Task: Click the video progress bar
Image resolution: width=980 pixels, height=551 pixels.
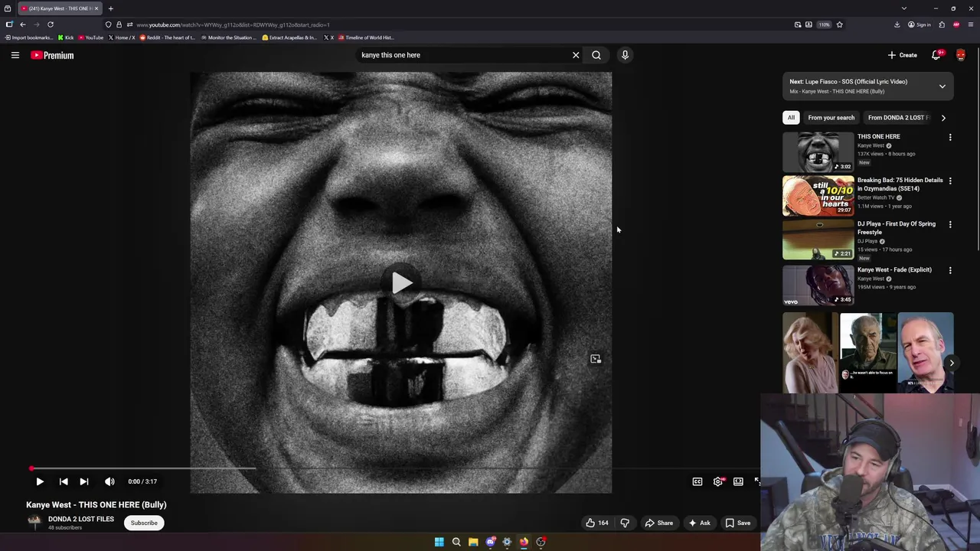Action: click(395, 468)
